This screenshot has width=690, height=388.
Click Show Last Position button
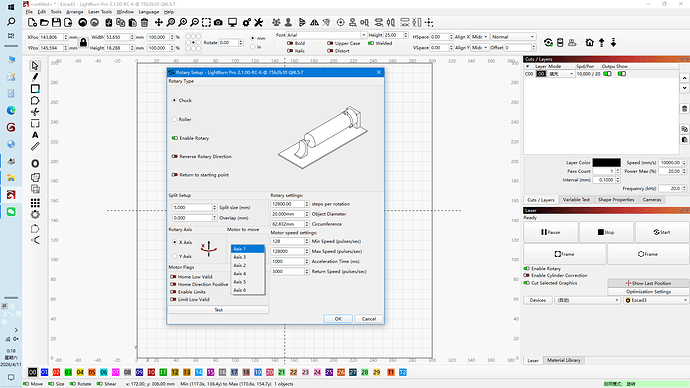(x=648, y=283)
